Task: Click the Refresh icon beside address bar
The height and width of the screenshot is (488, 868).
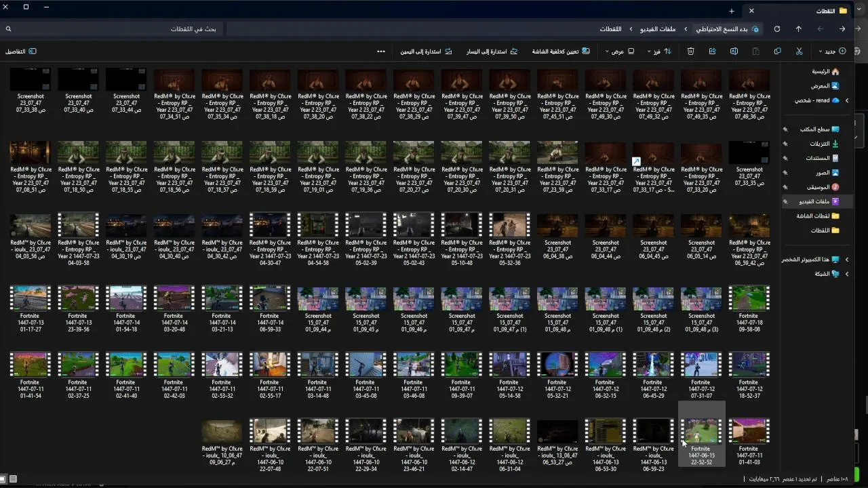Action: [777, 29]
